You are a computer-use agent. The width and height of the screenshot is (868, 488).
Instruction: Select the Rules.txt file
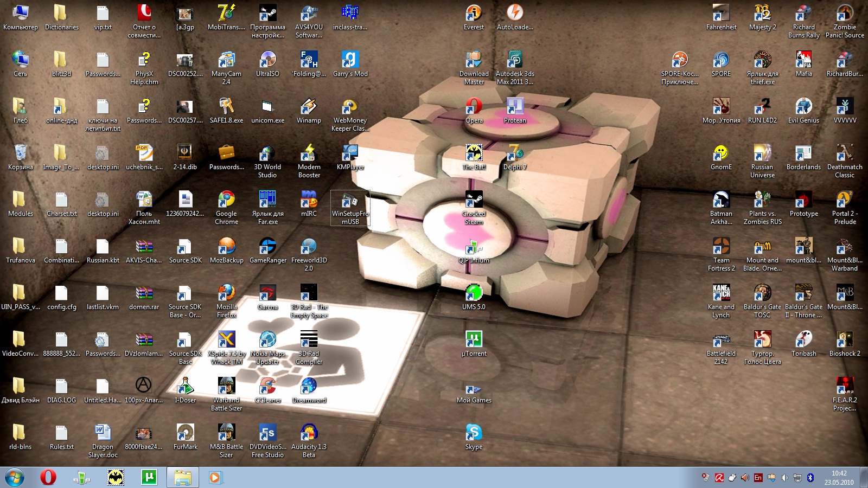tap(61, 434)
